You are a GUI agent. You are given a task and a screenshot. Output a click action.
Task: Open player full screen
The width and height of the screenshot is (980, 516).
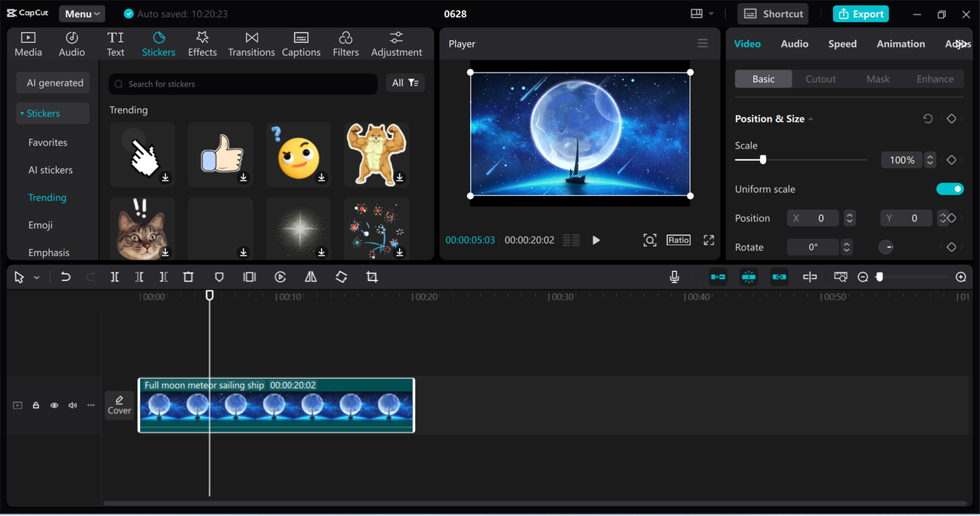click(709, 240)
